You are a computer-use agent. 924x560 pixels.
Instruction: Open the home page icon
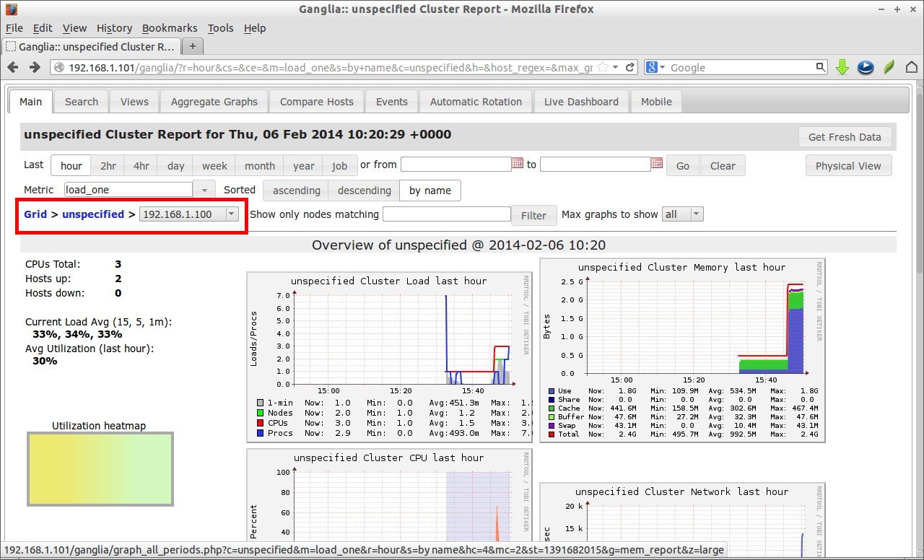(x=912, y=67)
